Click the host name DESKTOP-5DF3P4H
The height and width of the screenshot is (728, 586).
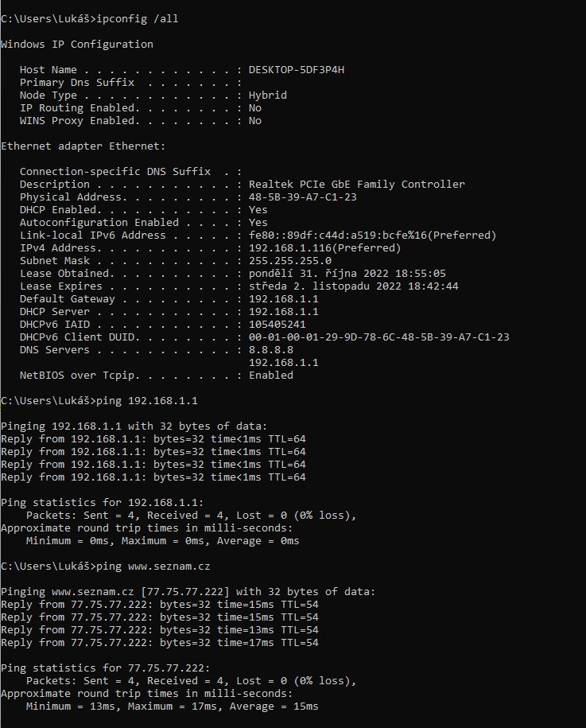tap(296, 70)
